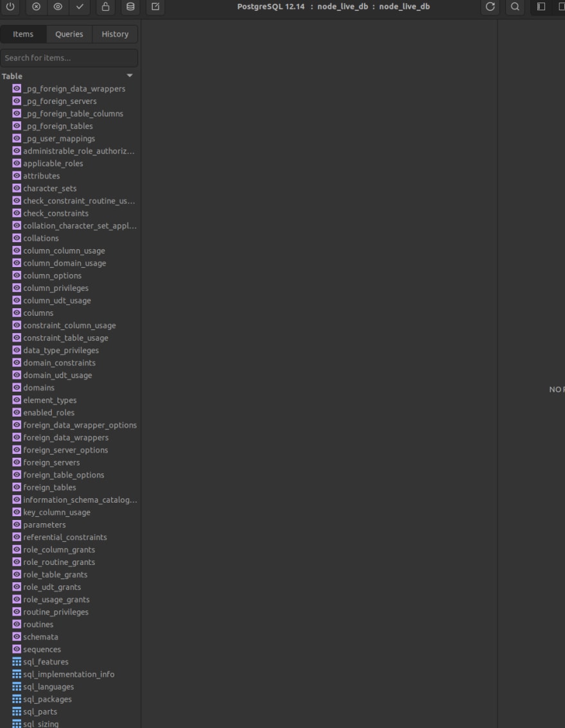Image resolution: width=565 pixels, height=728 pixels.
Task: Open the schemata view
Action: [x=41, y=637]
